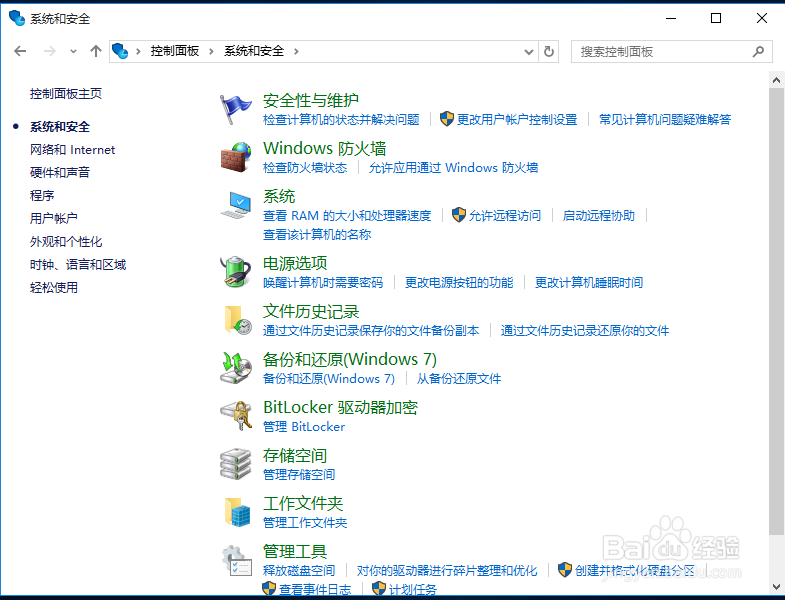Click 常见计算机问题疑难解答 link
The width and height of the screenshot is (785, 600).
pos(665,120)
